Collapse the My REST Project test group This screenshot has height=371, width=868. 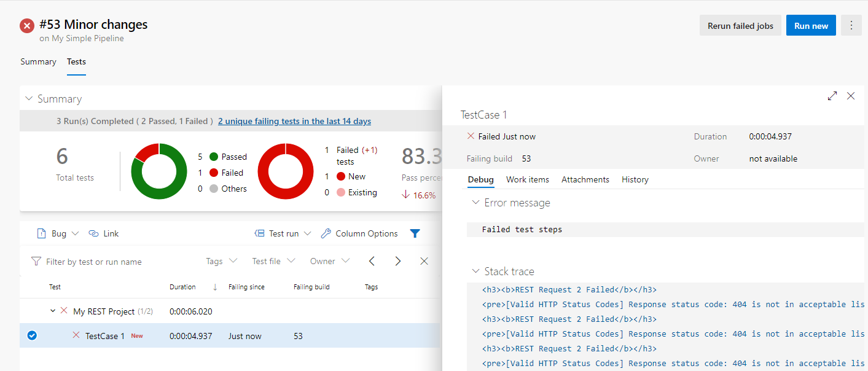(53, 311)
